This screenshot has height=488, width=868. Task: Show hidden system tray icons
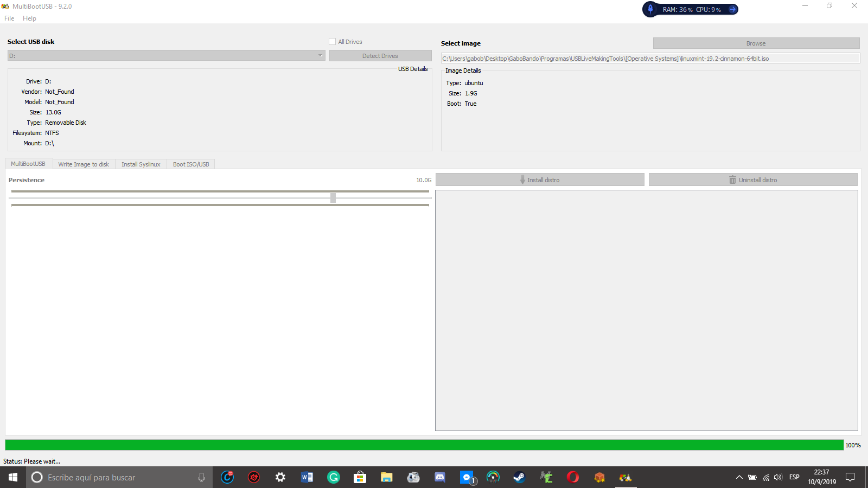pyautogui.click(x=739, y=477)
